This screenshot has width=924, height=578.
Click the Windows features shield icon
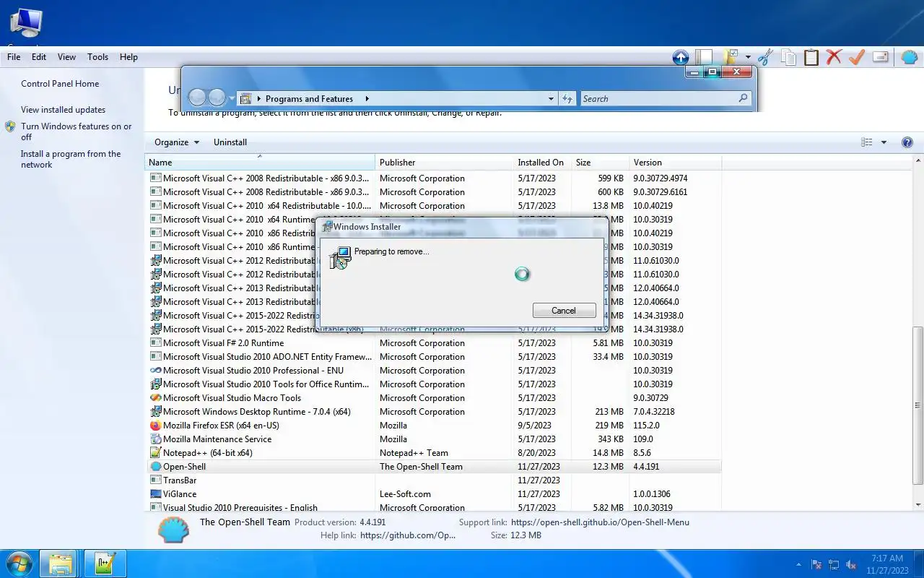point(10,126)
